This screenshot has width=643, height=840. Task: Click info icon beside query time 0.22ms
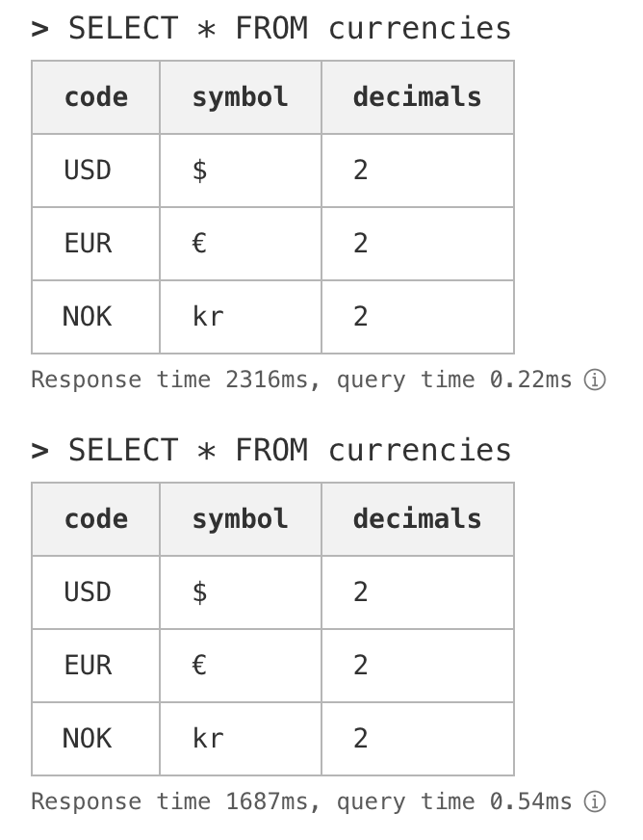click(x=596, y=381)
